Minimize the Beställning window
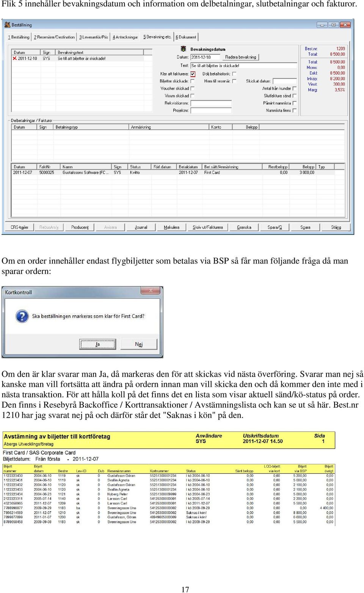 tap(322, 25)
